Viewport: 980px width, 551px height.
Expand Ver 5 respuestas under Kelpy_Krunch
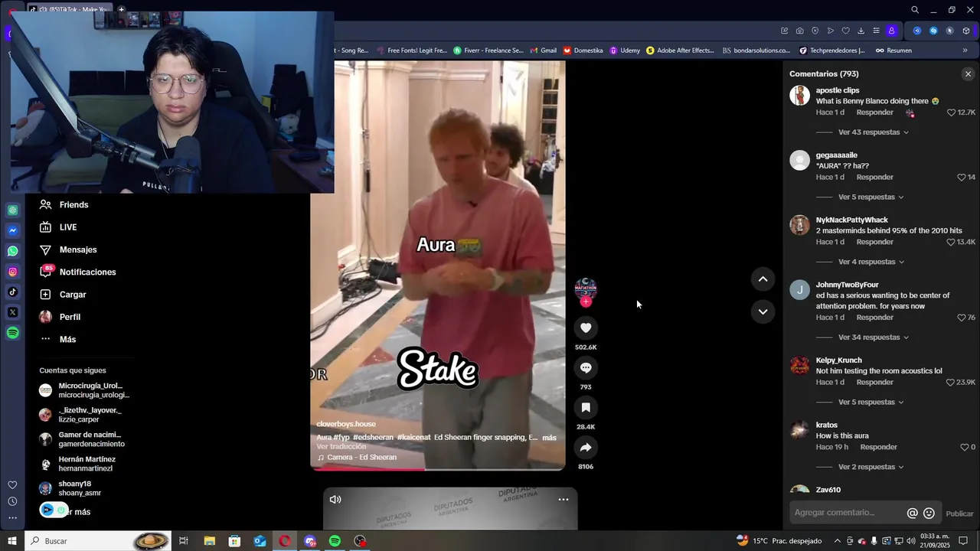871,403
